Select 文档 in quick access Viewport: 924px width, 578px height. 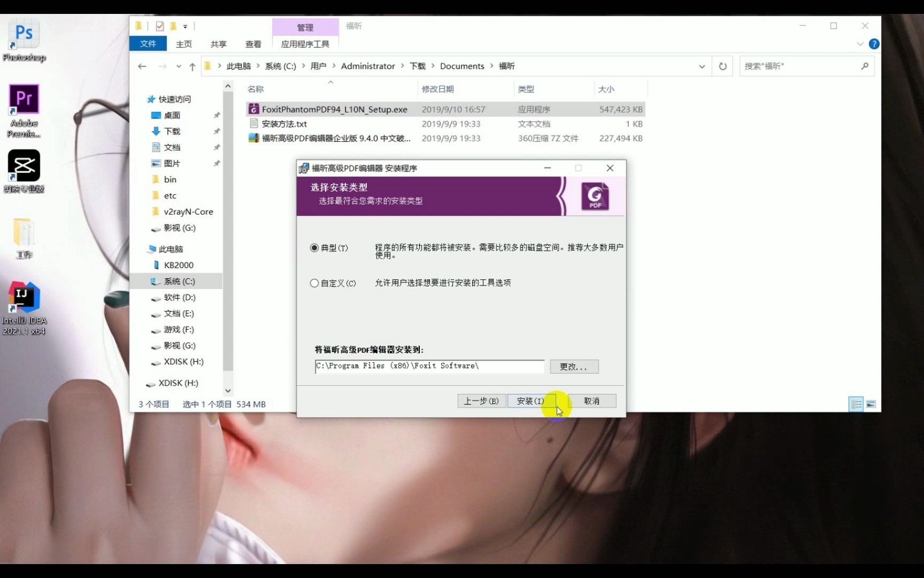pos(172,147)
